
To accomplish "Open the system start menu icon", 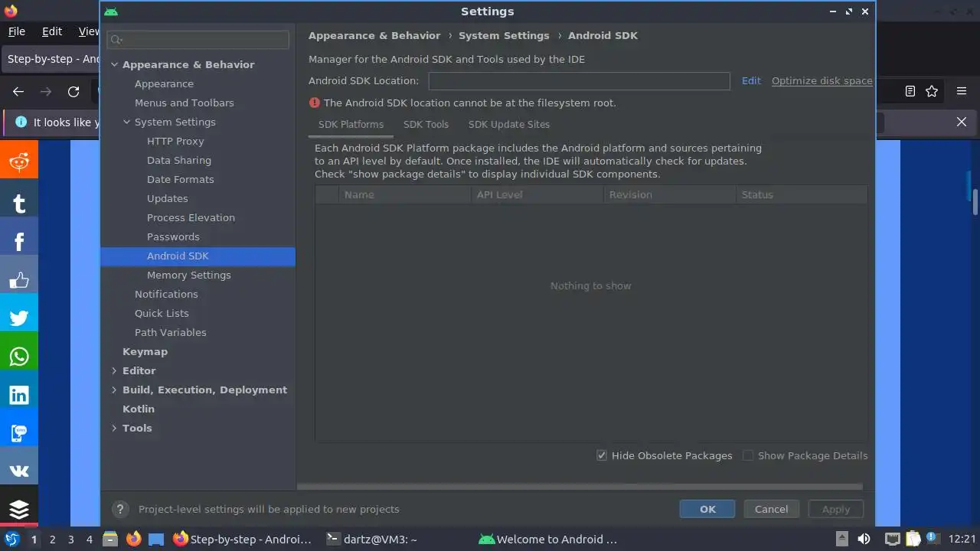I will pos(11,539).
